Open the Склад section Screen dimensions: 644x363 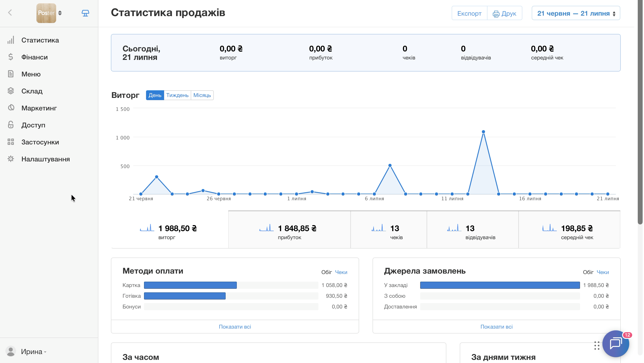32,91
